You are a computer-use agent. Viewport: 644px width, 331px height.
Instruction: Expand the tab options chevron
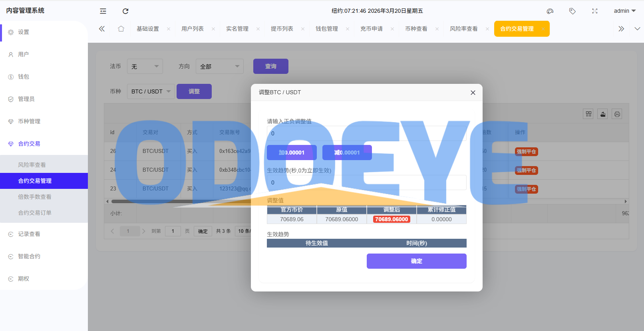637,29
